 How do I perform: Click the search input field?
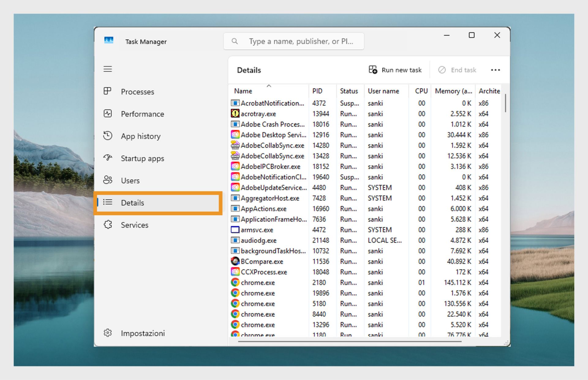click(x=294, y=41)
